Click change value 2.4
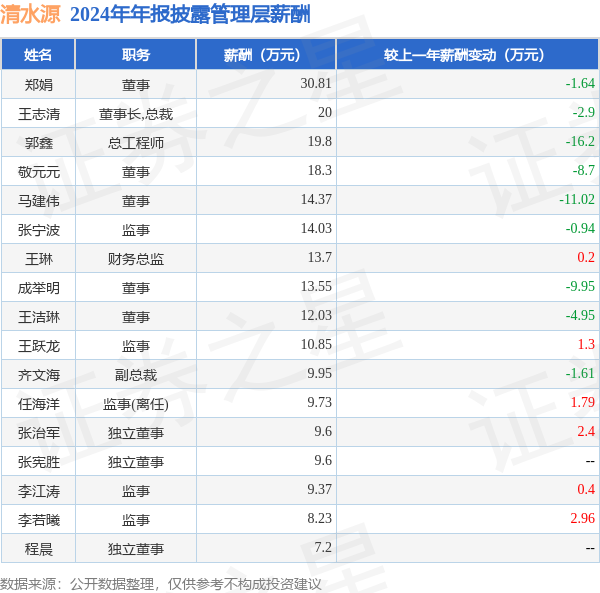This screenshot has width=600, height=593. pos(586,432)
